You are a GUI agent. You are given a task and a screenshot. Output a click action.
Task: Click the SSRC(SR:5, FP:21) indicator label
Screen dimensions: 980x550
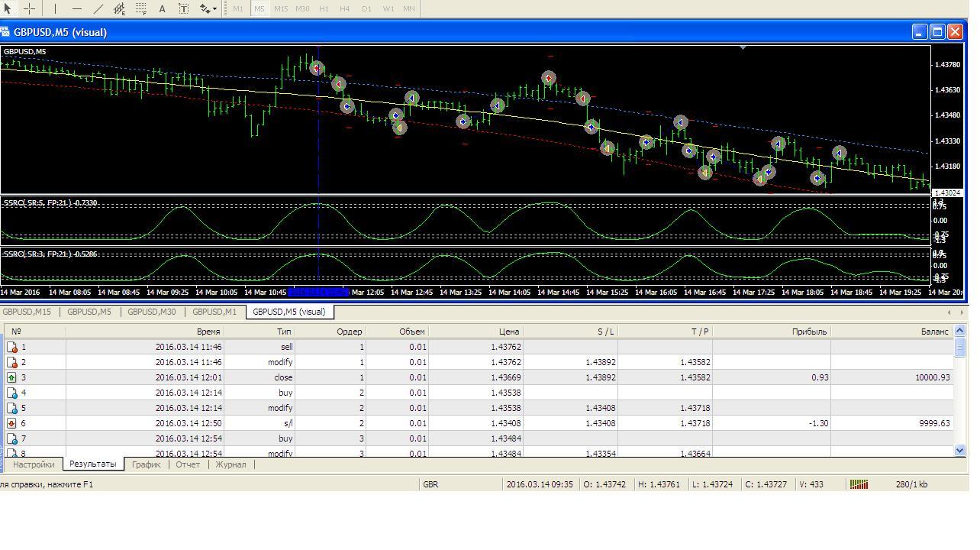(50, 203)
